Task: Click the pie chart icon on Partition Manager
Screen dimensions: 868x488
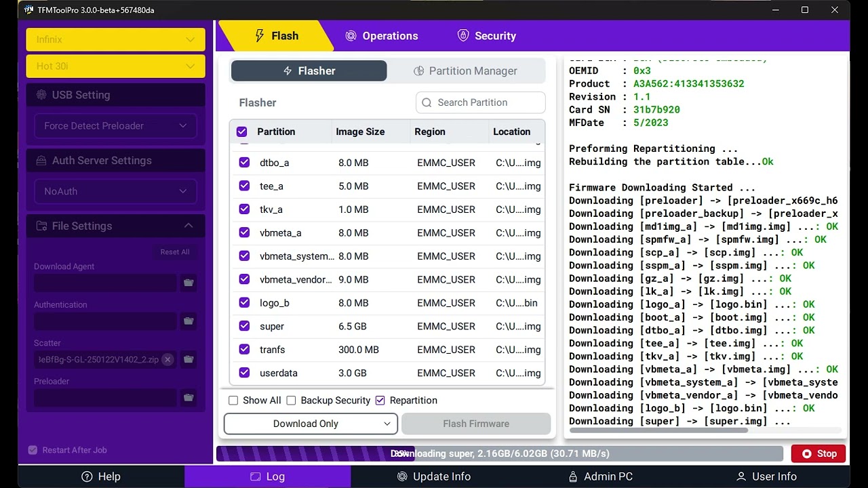Action: 418,70
